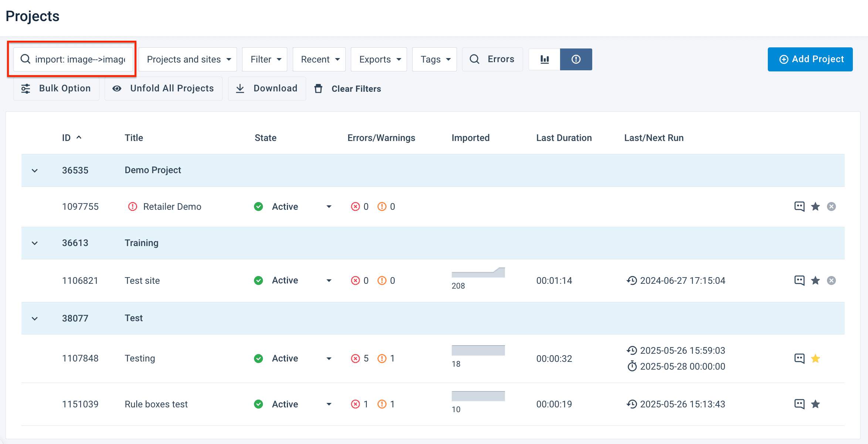
Task: Click the red alert icon beside Retailer Demo
Action: pyautogui.click(x=132, y=206)
